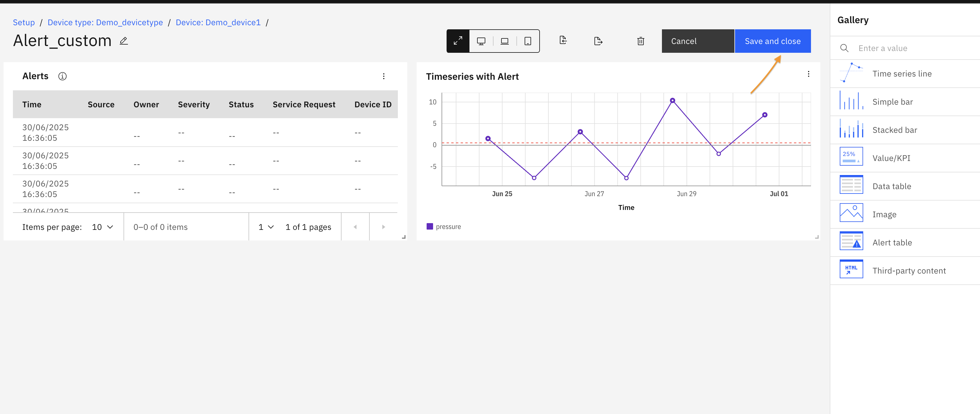Viewport: 980px width, 414px height.
Task: Toggle the pressure legend swatch
Action: tap(430, 227)
